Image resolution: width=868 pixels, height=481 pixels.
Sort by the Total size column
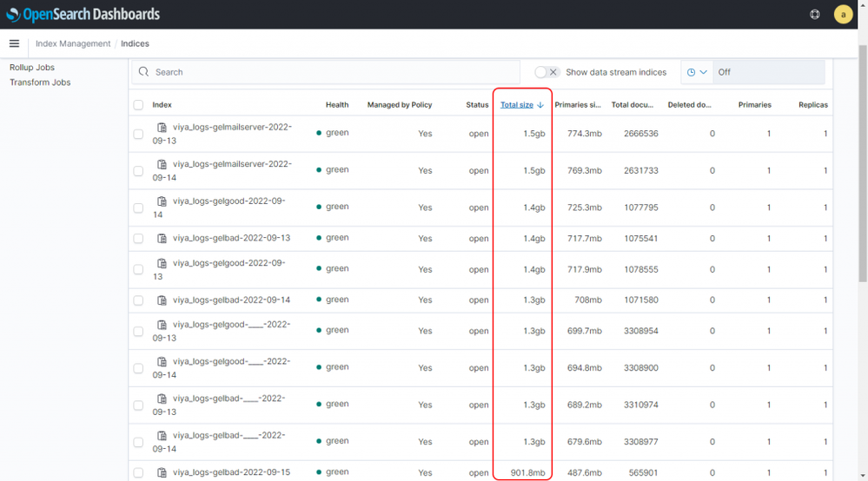(517, 105)
